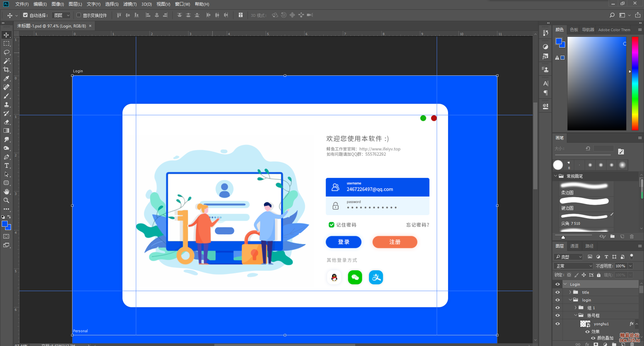Screen dimensions: 644x346
Task: Select the Eraser tool
Action: point(6,122)
